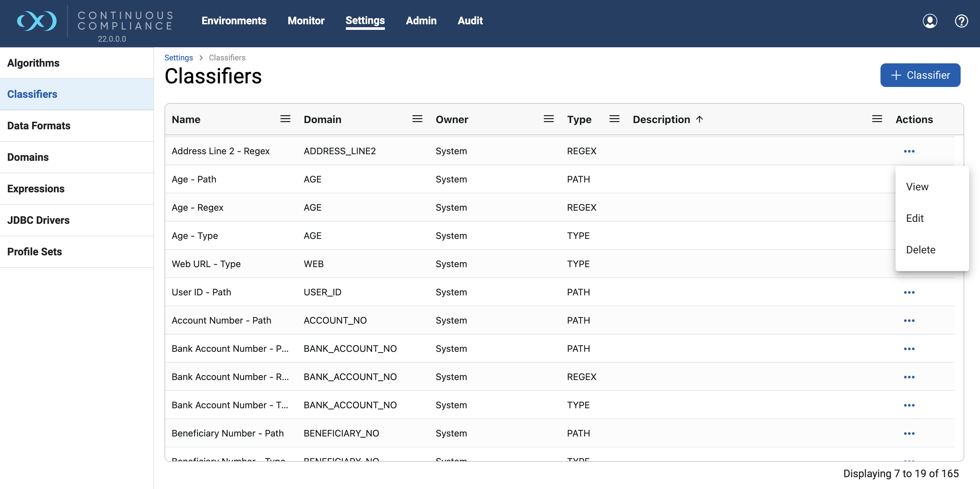Image resolution: width=980 pixels, height=489 pixels.
Task: Switch to the Environments tab
Action: [x=234, y=21]
